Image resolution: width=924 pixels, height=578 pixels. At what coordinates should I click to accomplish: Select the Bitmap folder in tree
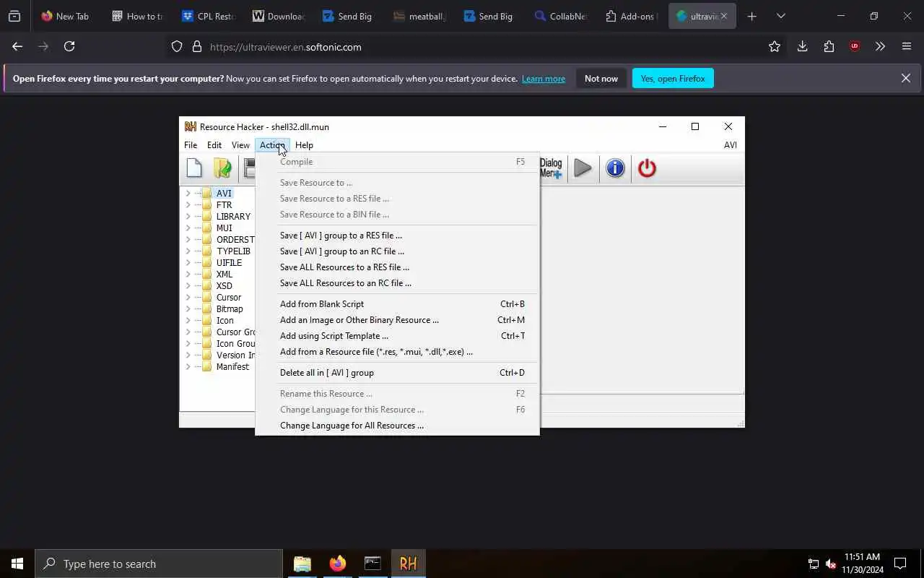(230, 309)
